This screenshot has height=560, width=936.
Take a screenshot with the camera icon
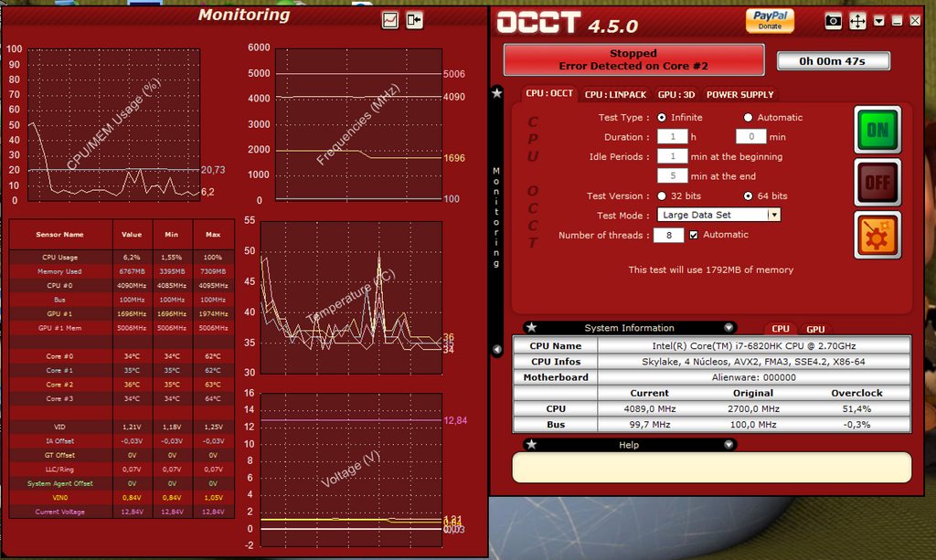(x=834, y=22)
